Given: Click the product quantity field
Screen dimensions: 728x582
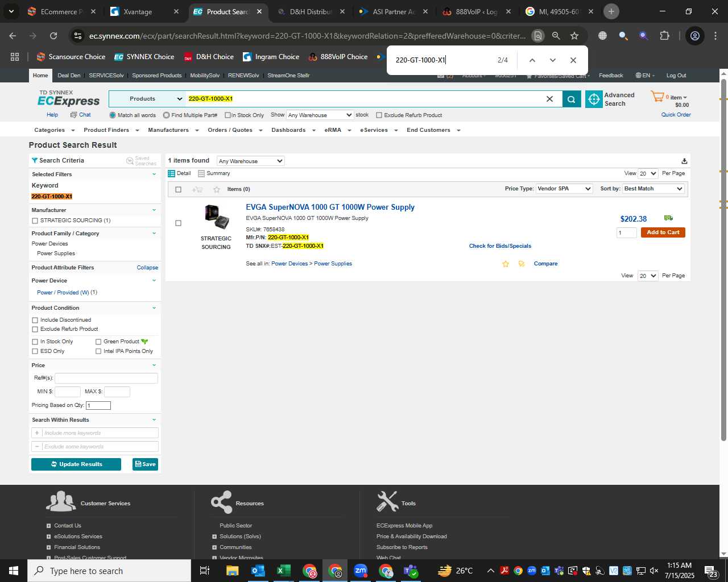Looking at the screenshot, I should (626, 232).
